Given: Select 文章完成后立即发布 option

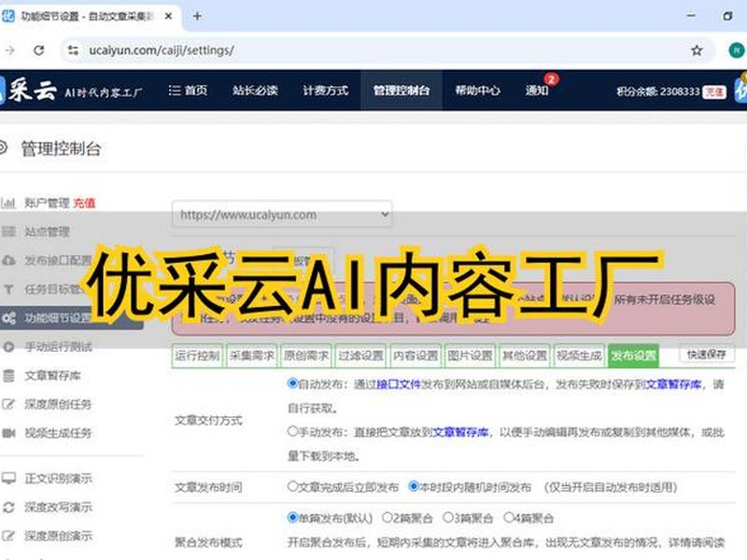Looking at the screenshot, I should 292,486.
